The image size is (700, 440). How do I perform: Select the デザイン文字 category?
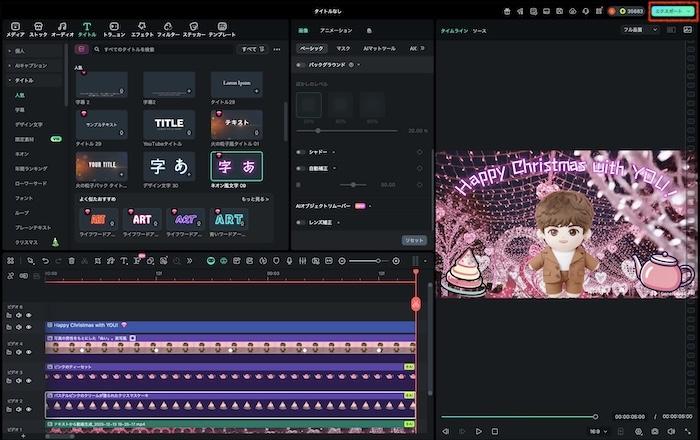[29, 125]
